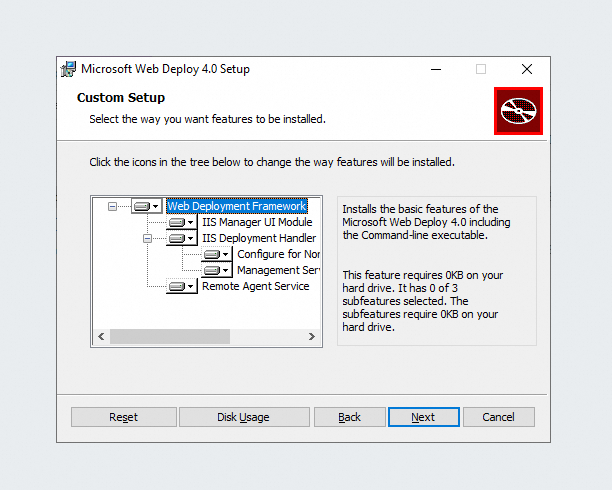Open install options dropdown for IIS Deployment Handler
The image size is (612, 490).
[181, 238]
